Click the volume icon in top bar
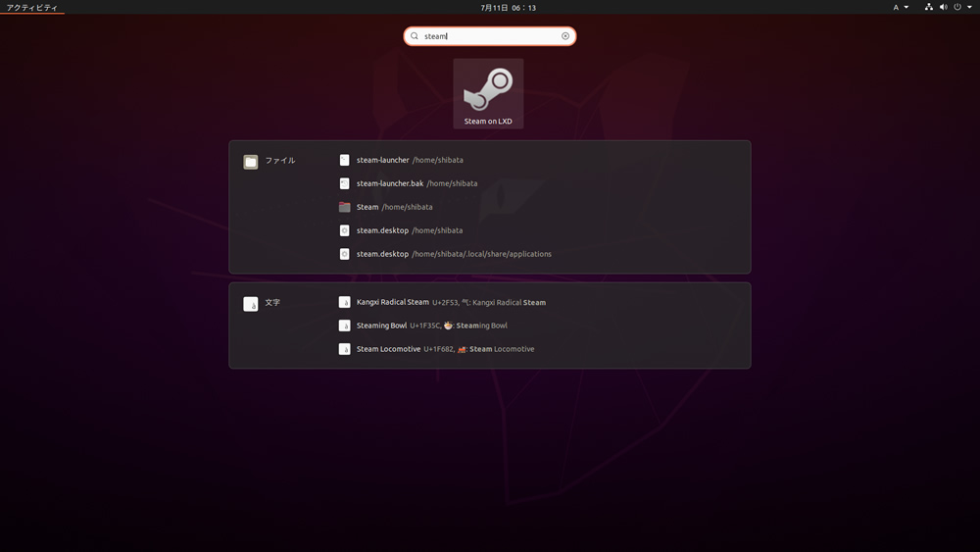980x552 pixels. [x=943, y=7]
